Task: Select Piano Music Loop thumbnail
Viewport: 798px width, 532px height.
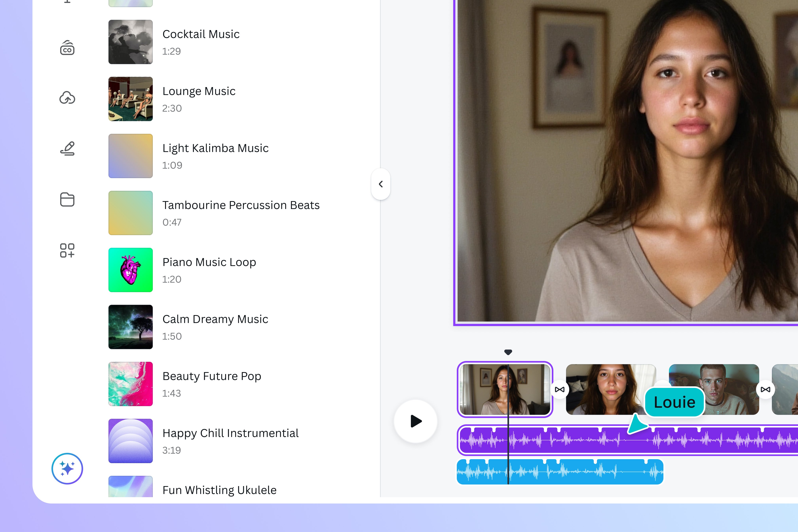Action: (x=131, y=270)
